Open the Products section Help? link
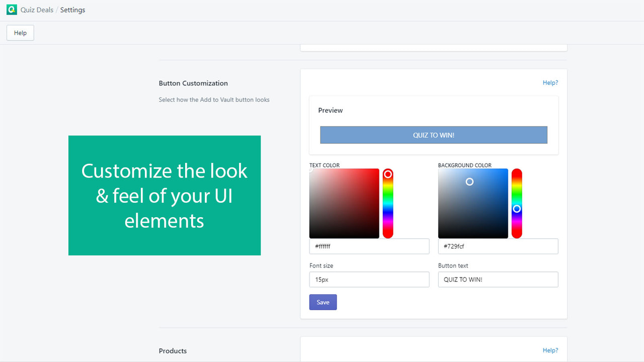Image resolution: width=644 pixels, height=362 pixels. tap(550, 350)
